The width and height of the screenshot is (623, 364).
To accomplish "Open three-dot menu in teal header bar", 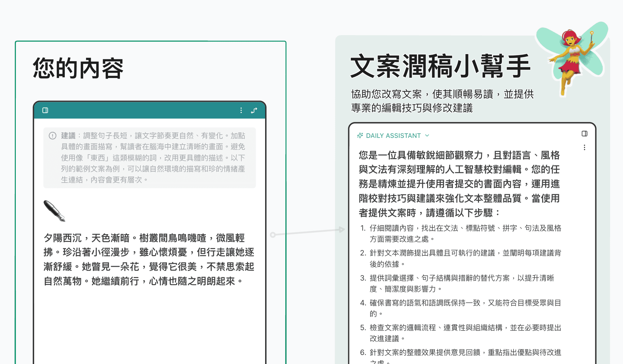I will [x=241, y=110].
